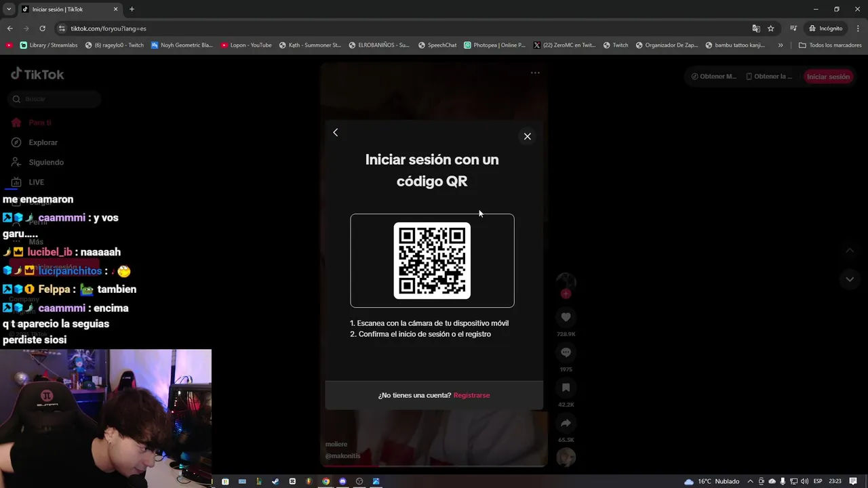Close the Iniciar sesión | TikTok tab
This screenshot has height=488, width=868.
coord(115,9)
